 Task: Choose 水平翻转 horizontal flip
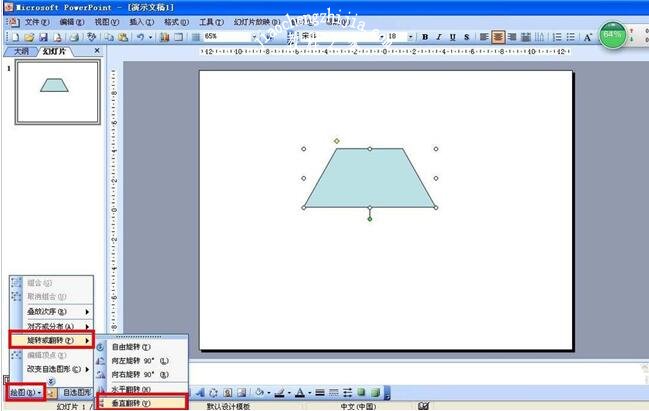click(x=142, y=389)
